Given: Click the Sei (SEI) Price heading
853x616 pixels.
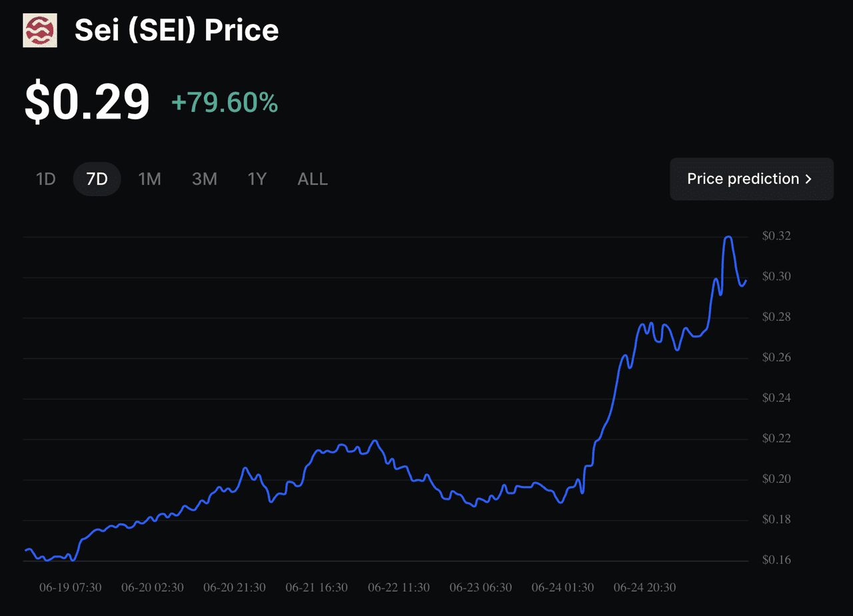Looking at the screenshot, I should (x=177, y=31).
